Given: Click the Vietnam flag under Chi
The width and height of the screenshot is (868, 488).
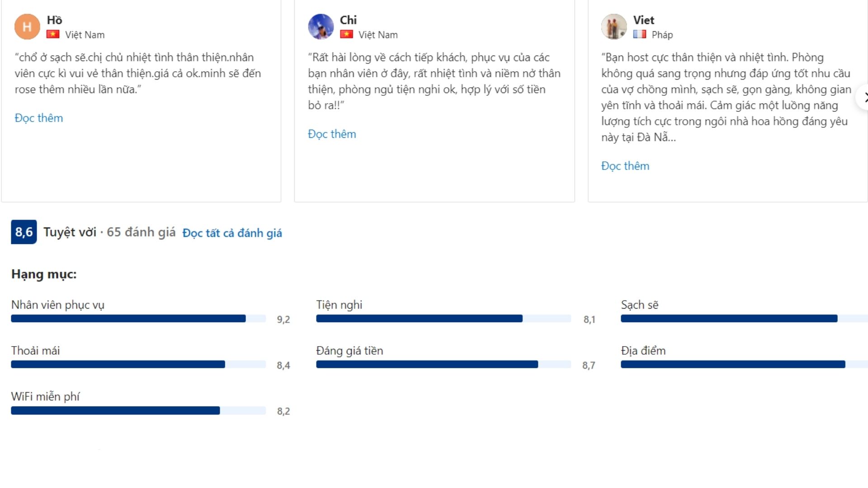Looking at the screenshot, I should [x=346, y=34].
